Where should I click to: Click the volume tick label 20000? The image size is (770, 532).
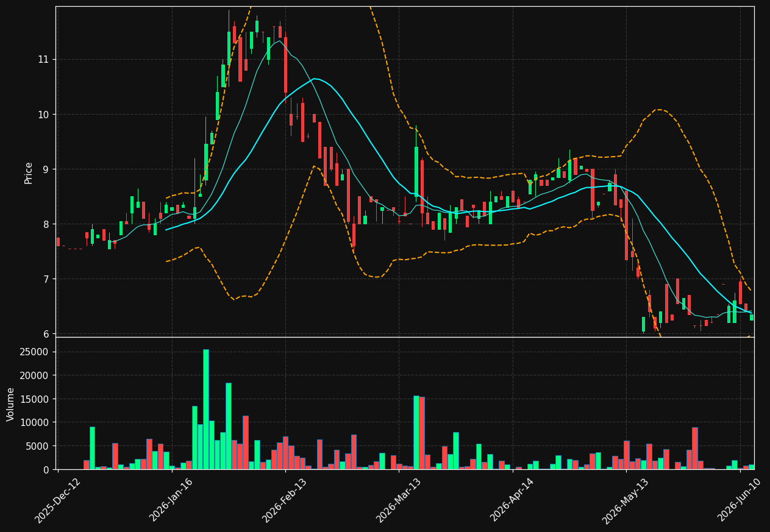pos(35,376)
